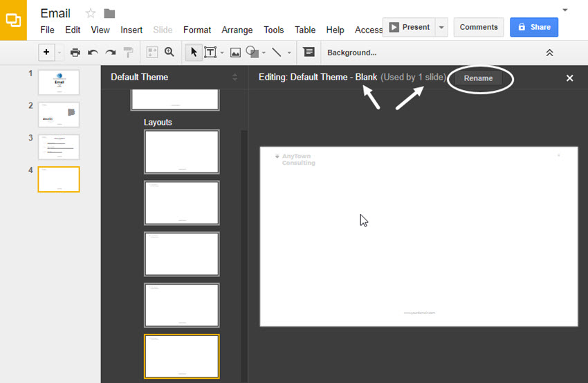
Task: Open the text box dropdown arrow
Action: tap(222, 53)
